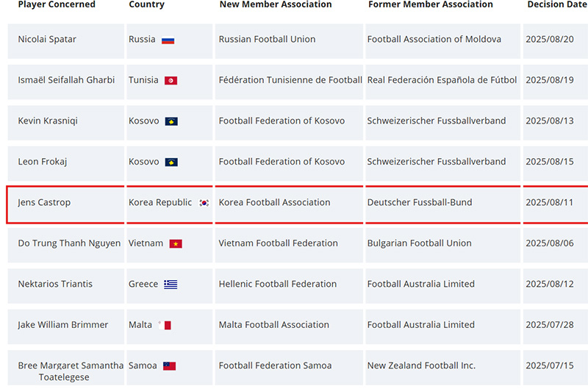Click the country name Russia
Screen dimensions: 588x389
(142, 40)
